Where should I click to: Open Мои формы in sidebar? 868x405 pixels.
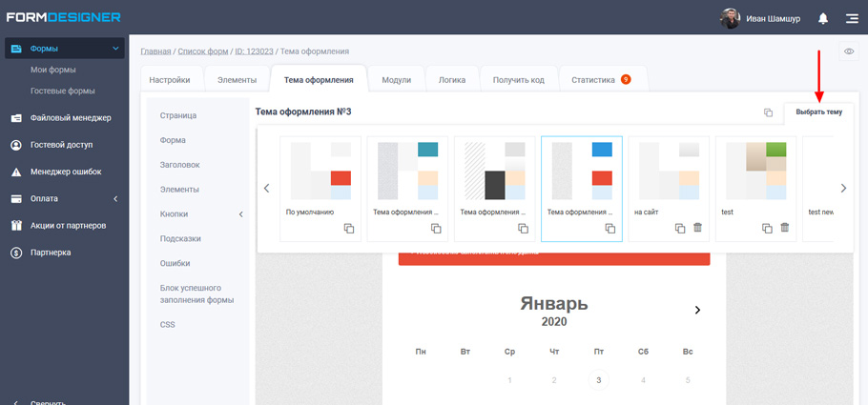[x=53, y=70]
